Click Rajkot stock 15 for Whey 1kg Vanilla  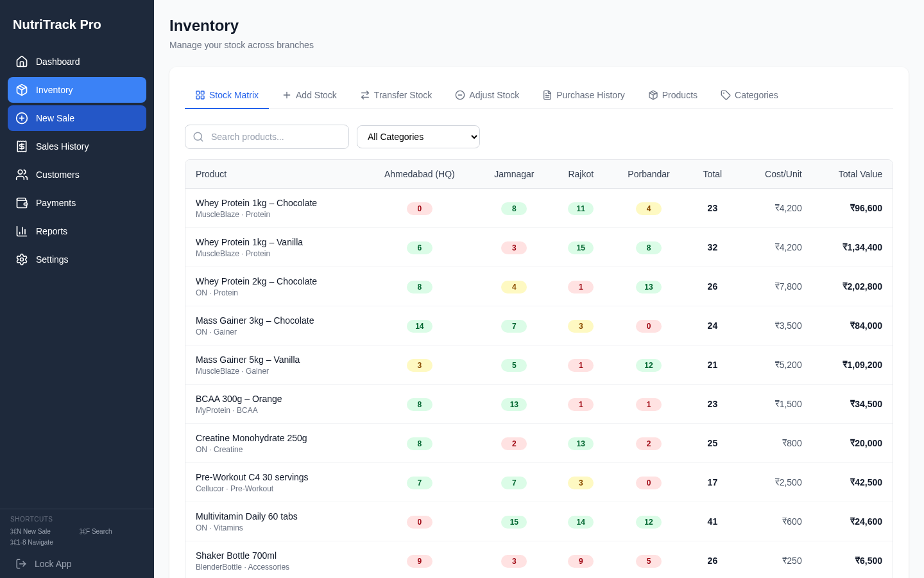(x=581, y=248)
